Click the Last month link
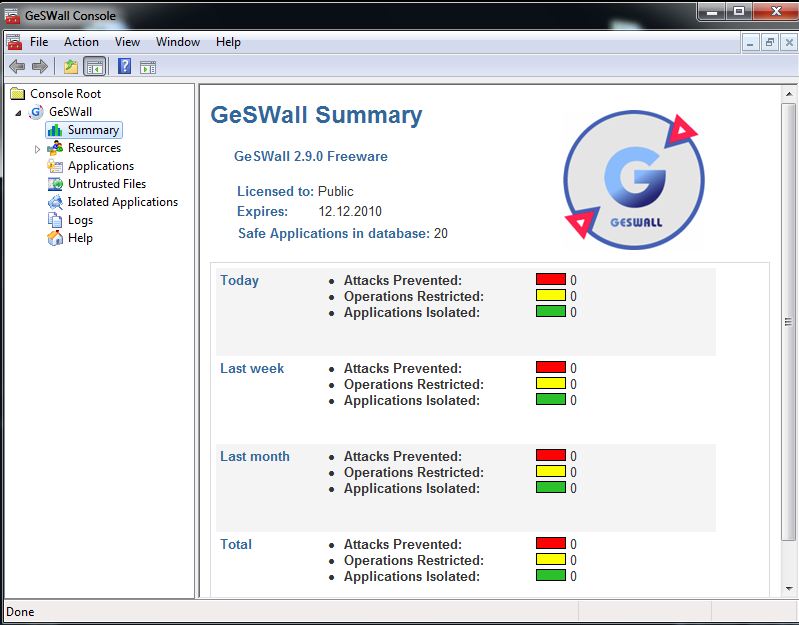Screen dimensions: 799x625 [255, 456]
